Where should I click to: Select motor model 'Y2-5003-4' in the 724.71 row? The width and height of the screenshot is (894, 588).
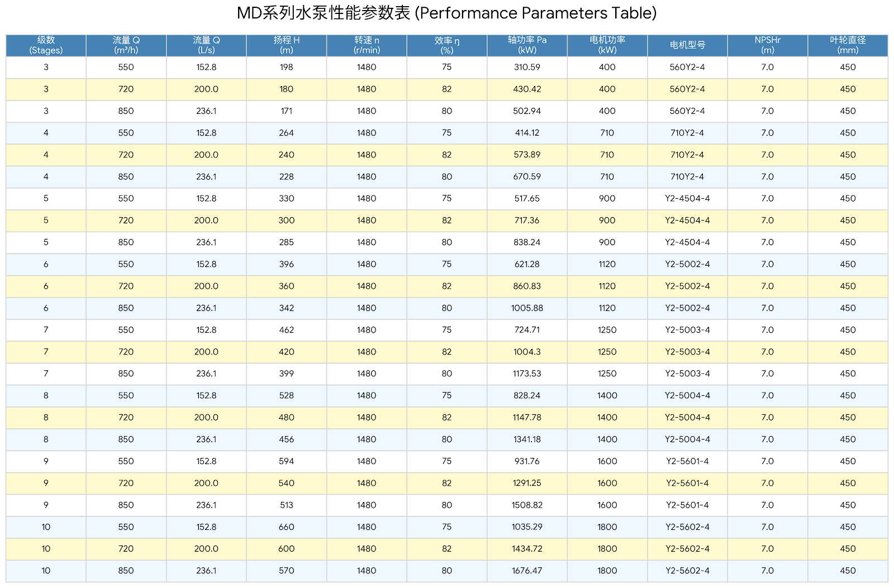coord(687,330)
